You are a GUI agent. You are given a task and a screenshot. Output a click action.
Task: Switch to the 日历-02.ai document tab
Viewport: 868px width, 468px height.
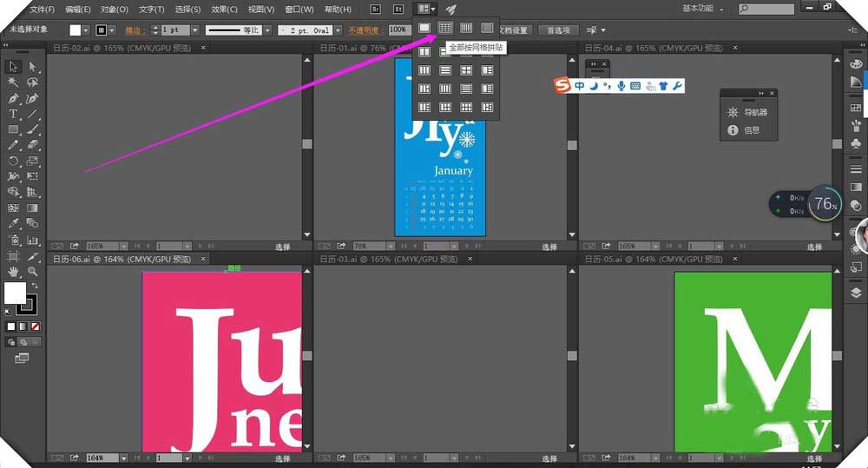122,48
